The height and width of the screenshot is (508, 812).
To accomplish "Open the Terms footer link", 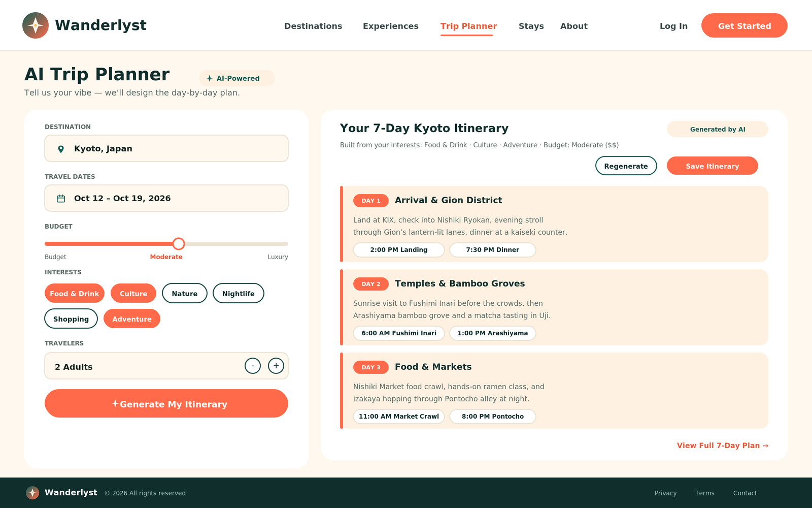I will click(x=705, y=493).
